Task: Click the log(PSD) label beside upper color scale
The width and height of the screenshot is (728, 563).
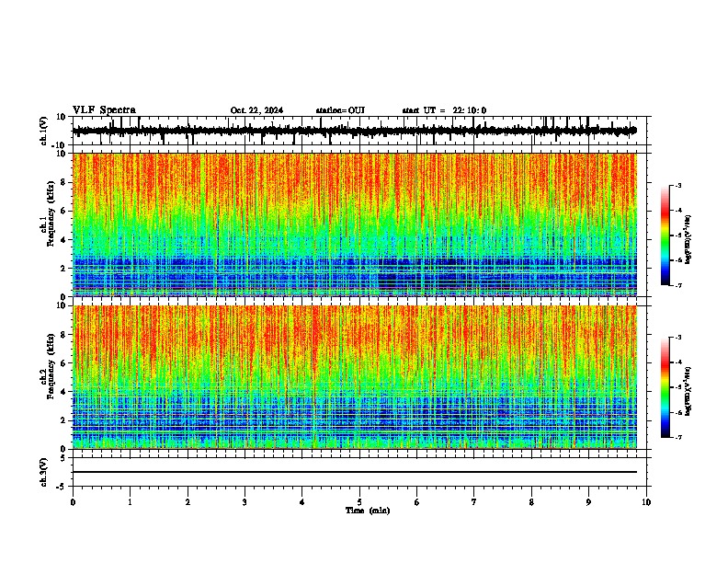Action: [x=688, y=240]
